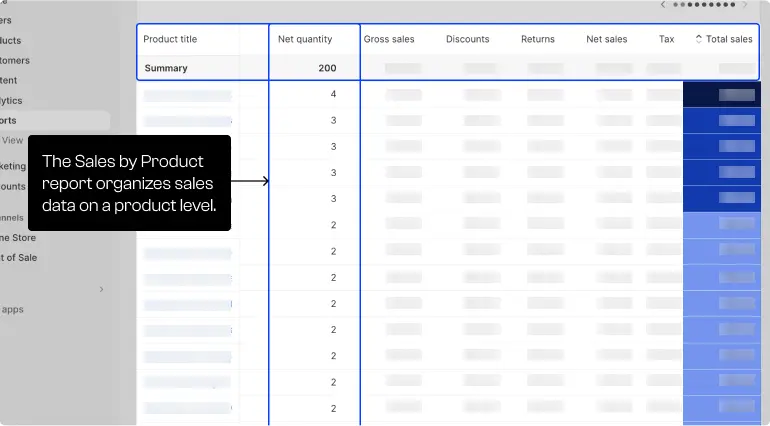The width and height of the screenshot is (770, 426).
Task: Expand the chevron above the apps sidebar entry
Action: (x=102, y=289)
